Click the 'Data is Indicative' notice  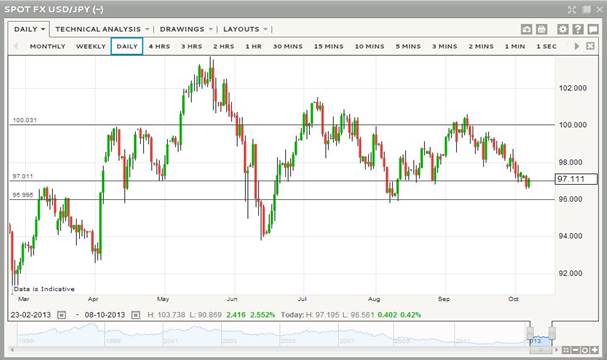[x=44, y=289]
